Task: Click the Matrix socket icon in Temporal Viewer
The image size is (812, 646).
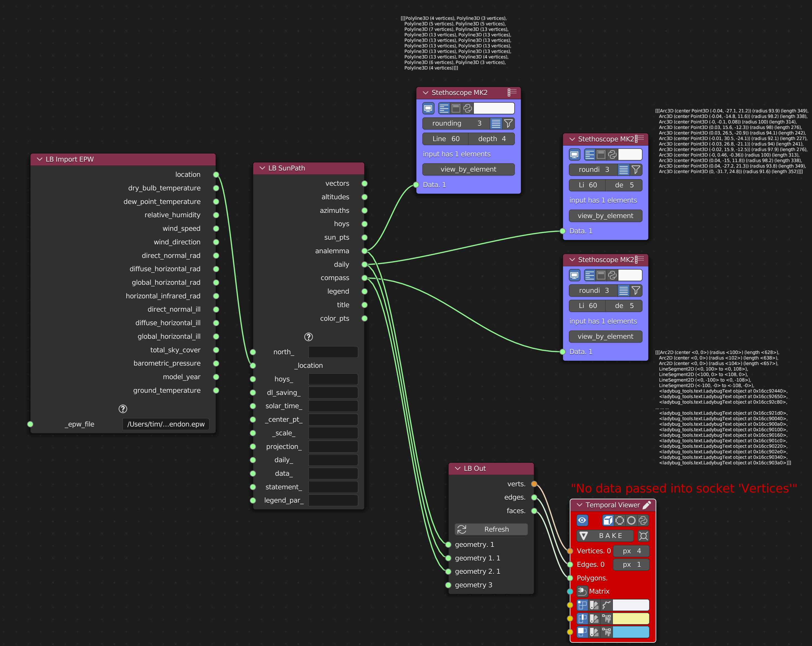Action: tap(582, 591)
